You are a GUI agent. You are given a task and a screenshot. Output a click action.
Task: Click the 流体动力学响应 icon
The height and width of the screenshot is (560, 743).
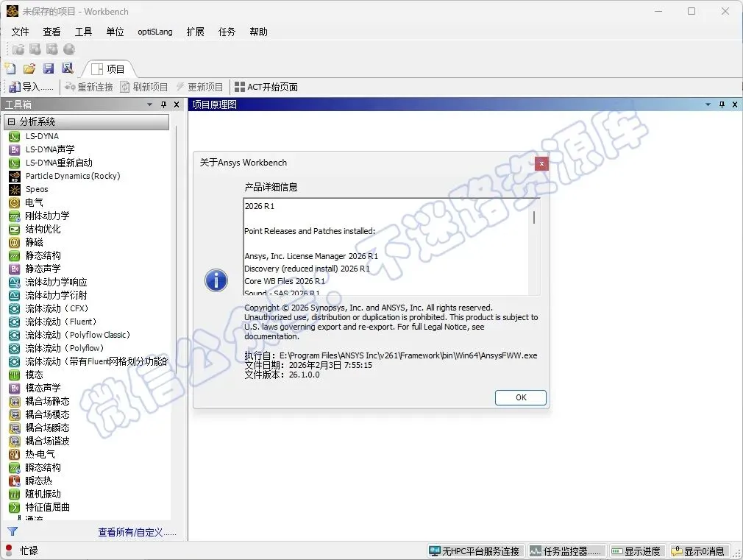pos(15,283)
